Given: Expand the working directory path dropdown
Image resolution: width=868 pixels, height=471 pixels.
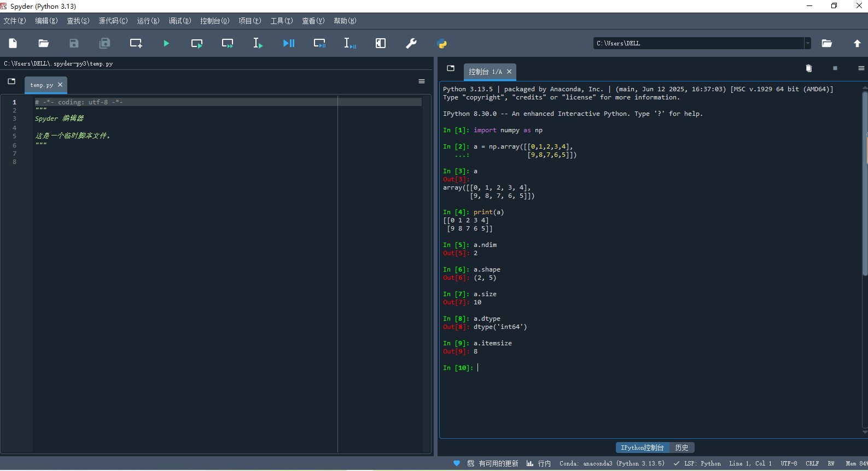Looking at the screenshot, I should (808, 43).
